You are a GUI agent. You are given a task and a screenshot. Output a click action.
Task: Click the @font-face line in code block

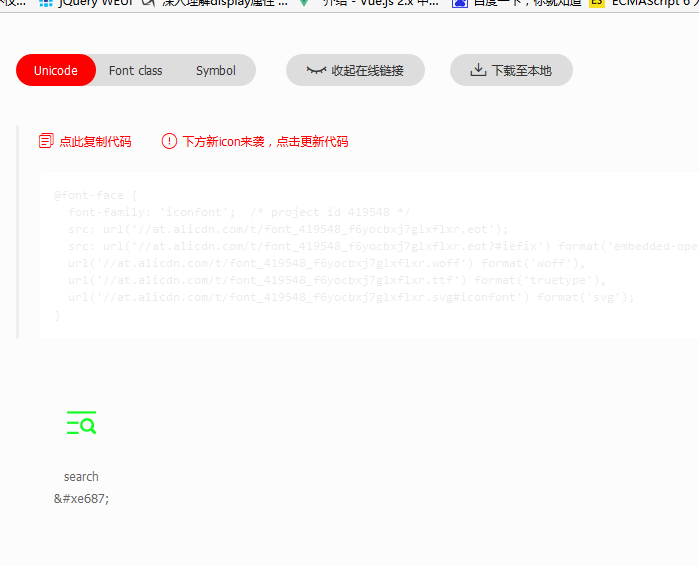(95, 195)
